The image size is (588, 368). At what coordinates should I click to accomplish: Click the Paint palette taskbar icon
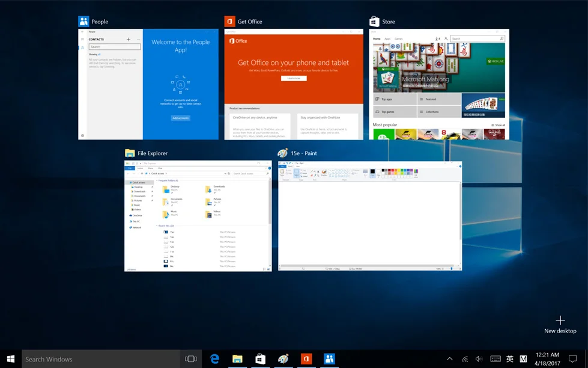[x=283, y=359]
